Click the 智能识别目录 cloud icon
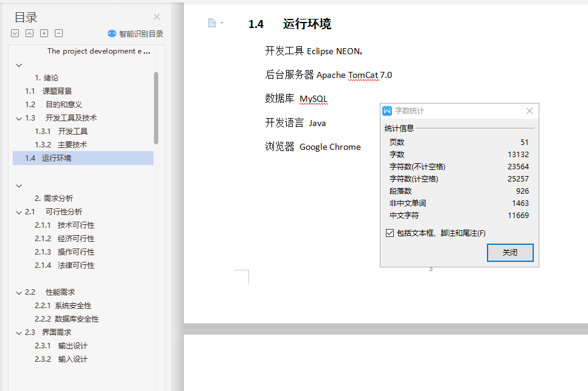This screenshot has height=391, width=588. (112, 33)
